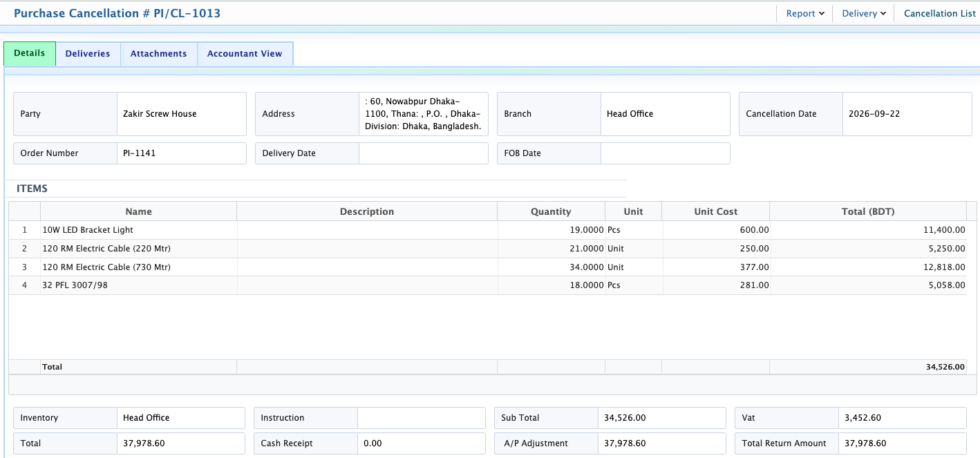Switch to the Accountant View tab
Image resolution: width=980 pixels, height=458 pixels.
click(x=245, y=54)
